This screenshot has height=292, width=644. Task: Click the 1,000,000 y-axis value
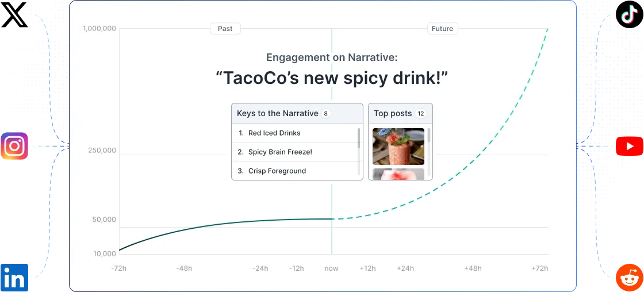(x=99, y=28)
